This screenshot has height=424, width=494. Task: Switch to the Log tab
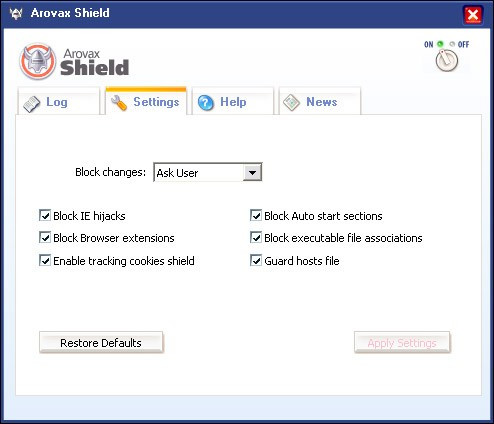click(59, 101)
